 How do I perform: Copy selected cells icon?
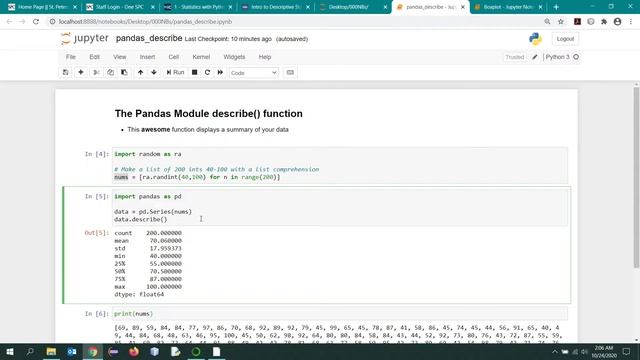tap(110, 72)
